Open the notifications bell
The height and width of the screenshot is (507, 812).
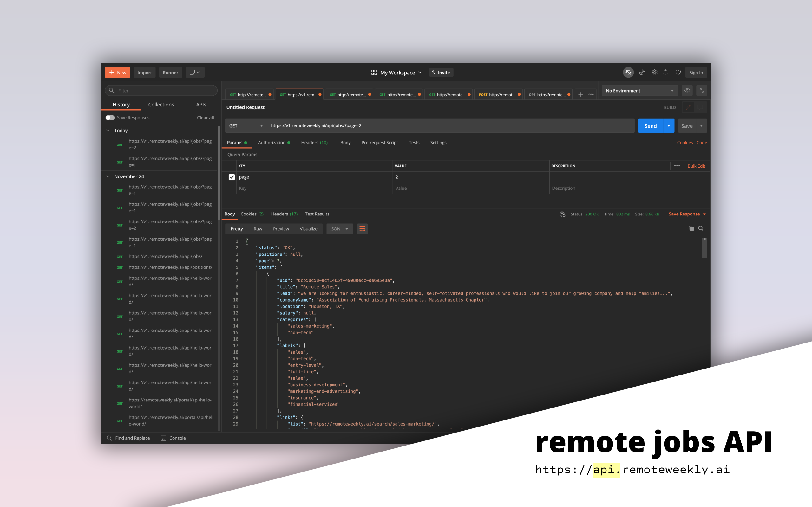[665, 73]
